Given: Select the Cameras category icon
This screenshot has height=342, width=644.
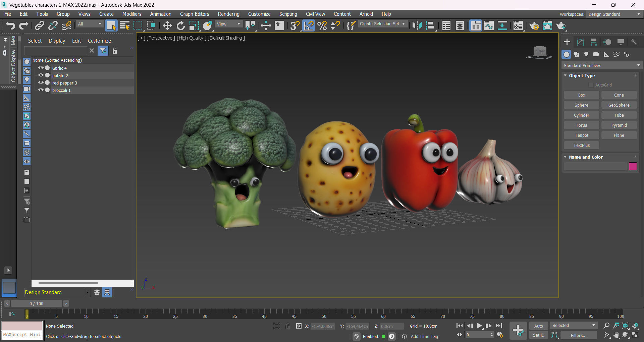Looking at the screenshot, I should [x=596, y=54].
